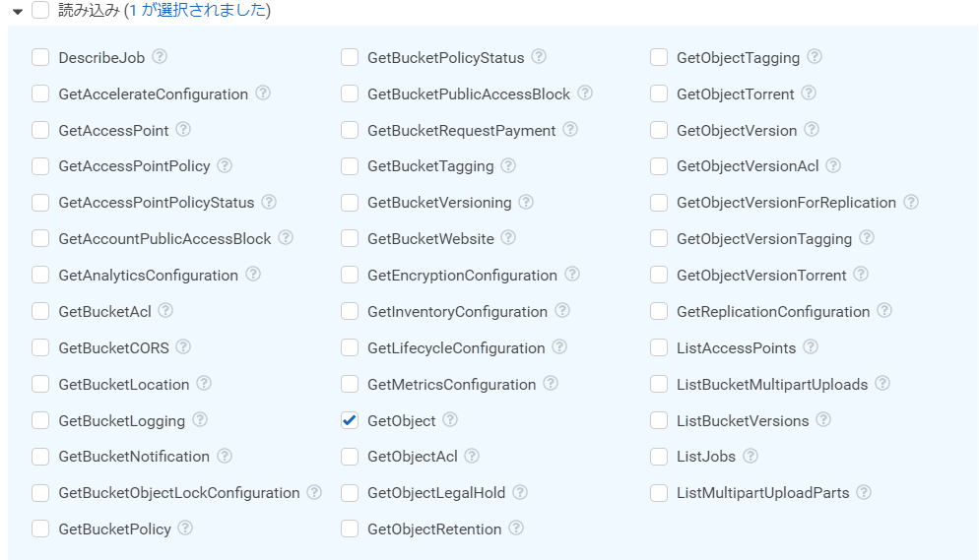The height and width of the screenshot is (560, 979).
Task: Click question mark next to GetObject
Action: tap(450, 419)
